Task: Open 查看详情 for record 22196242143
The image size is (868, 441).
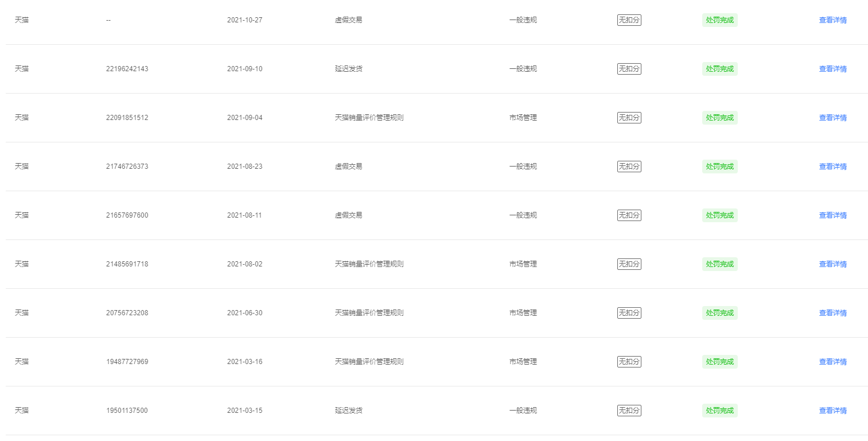Action: coord(832,69)
